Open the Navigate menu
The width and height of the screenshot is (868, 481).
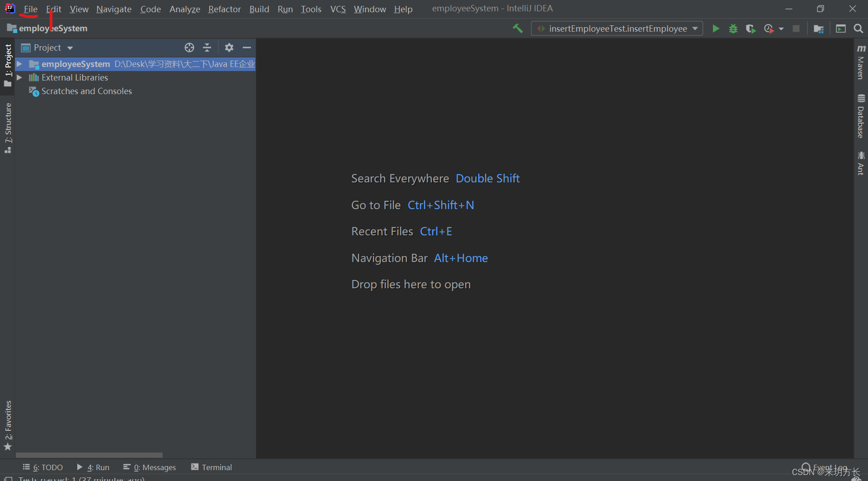pyautogui.click(x=114, y=9)
